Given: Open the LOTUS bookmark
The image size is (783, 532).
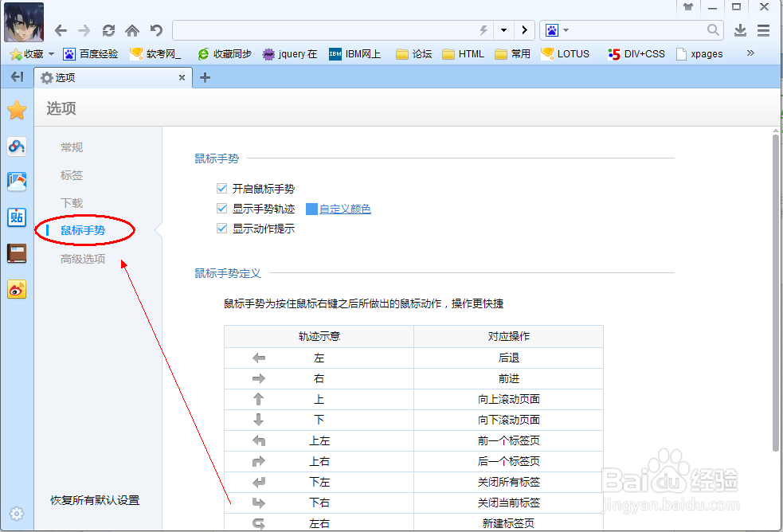Looking at the screenshot, I should click(566, 54).
